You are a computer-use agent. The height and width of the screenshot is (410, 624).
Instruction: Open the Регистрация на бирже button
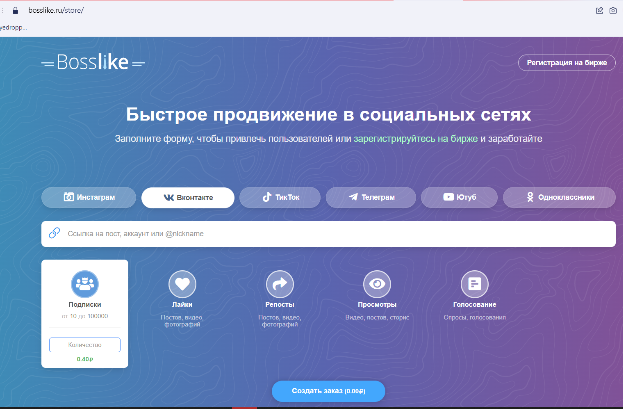coord(567,62)
